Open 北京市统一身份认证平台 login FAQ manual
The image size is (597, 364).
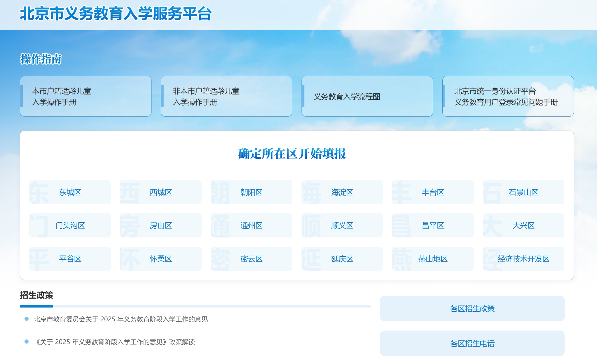(x=508, y=96)
